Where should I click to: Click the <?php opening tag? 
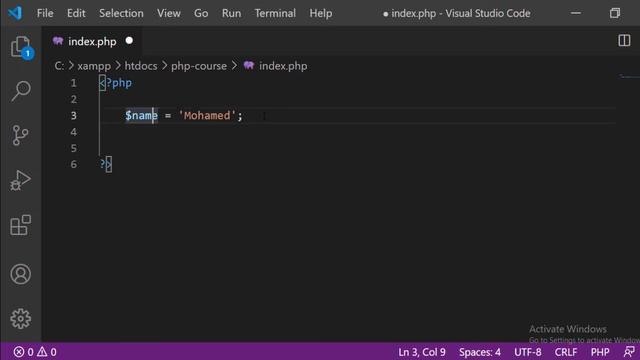point(116,83)
